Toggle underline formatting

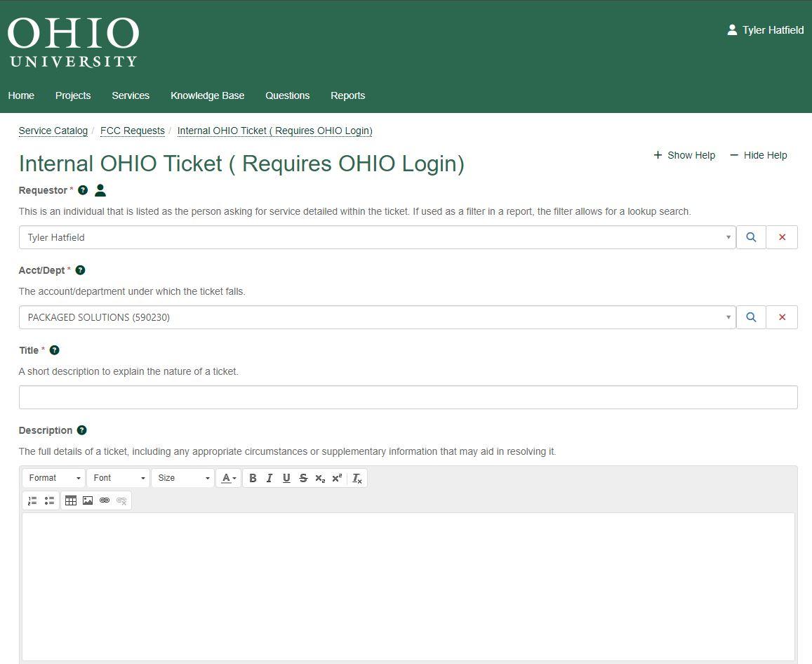pyautogui.click(x=286, y=478)
